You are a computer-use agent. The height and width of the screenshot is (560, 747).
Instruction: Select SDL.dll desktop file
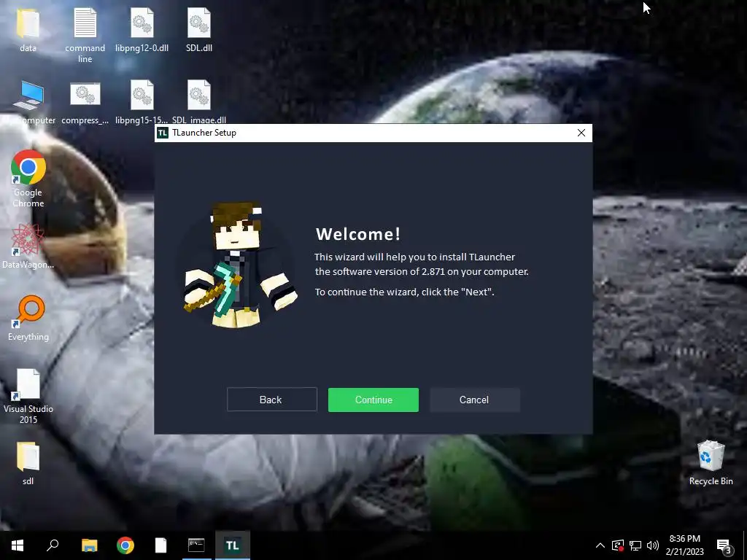(199, 29)
